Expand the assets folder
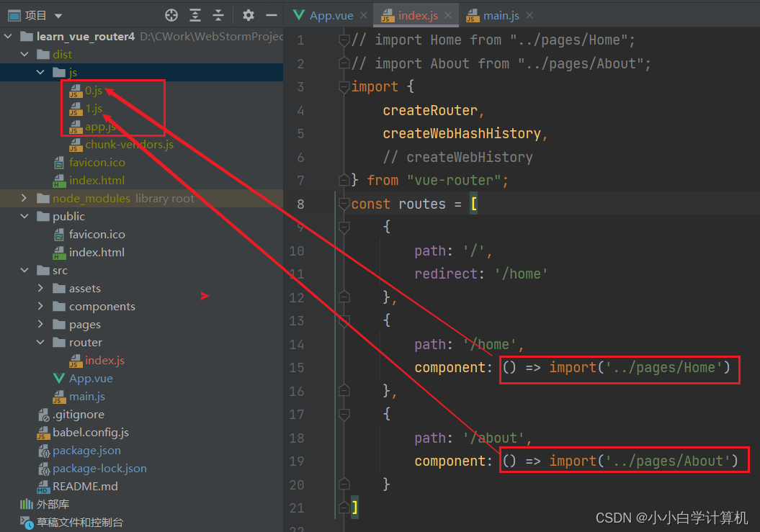760x532 pixels. pos(40,288)
